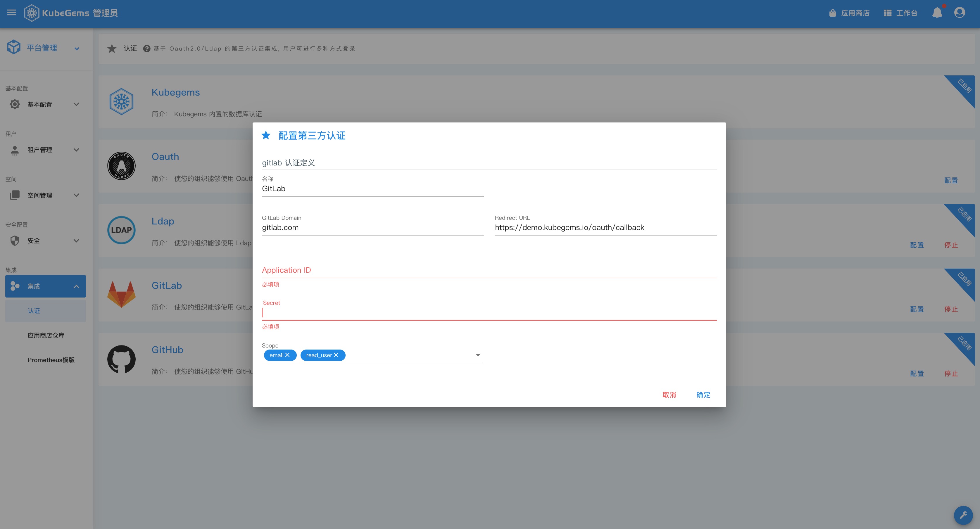This screenshot has width=980, height=529.
Task: Click the Oauth provider title
Action: [x=165, y=157]
